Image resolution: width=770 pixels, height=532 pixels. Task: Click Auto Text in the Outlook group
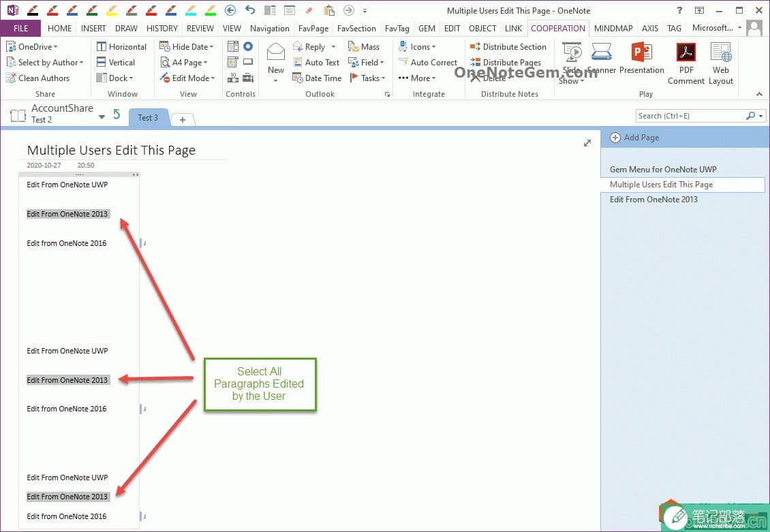(x=316, y=63)
